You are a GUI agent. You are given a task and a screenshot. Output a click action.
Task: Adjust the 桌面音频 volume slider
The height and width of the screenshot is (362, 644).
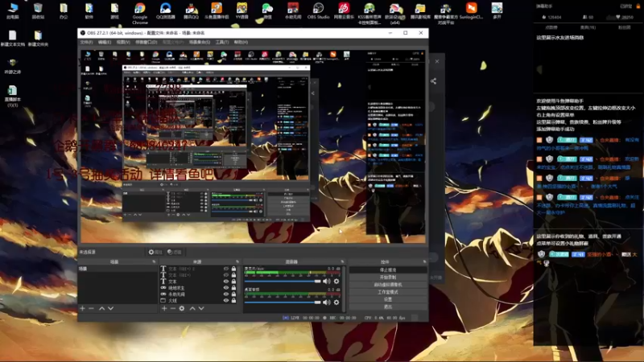[283, 302]
